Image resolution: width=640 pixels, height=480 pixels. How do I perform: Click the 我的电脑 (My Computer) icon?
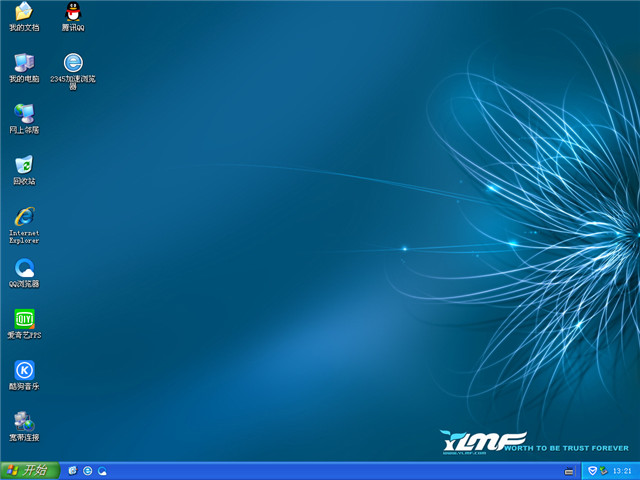[24, 64]
